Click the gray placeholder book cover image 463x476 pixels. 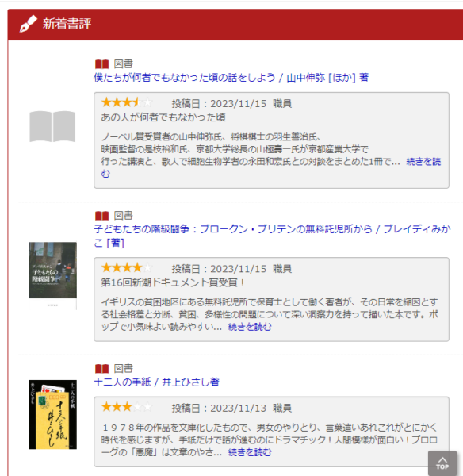coord(52,126)
